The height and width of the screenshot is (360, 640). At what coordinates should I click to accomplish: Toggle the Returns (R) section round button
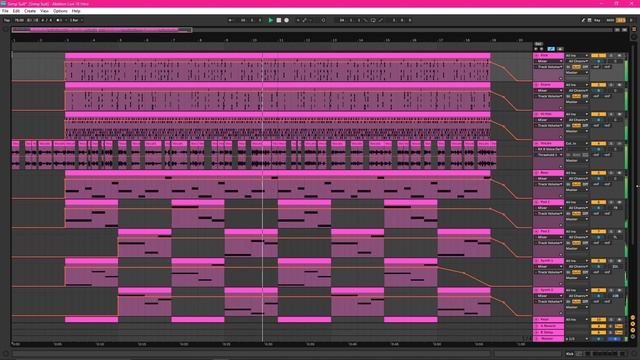point(633,324)
